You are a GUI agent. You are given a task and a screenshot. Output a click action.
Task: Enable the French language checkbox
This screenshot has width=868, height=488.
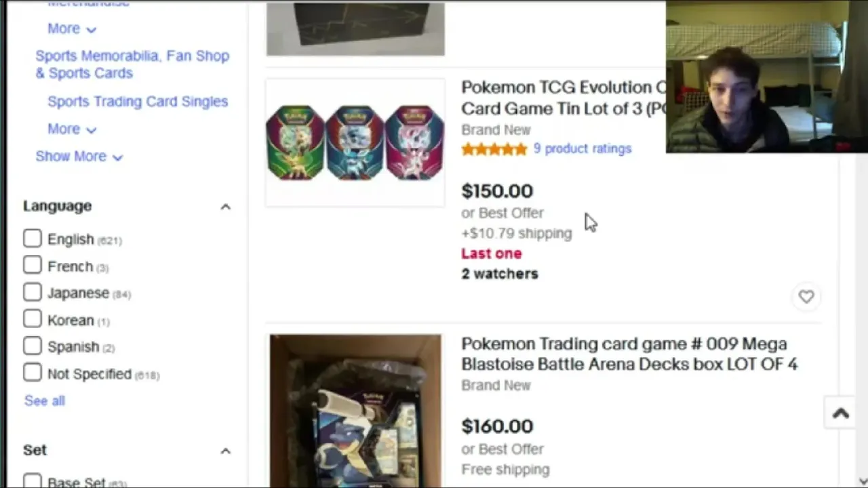pos(33,266)
